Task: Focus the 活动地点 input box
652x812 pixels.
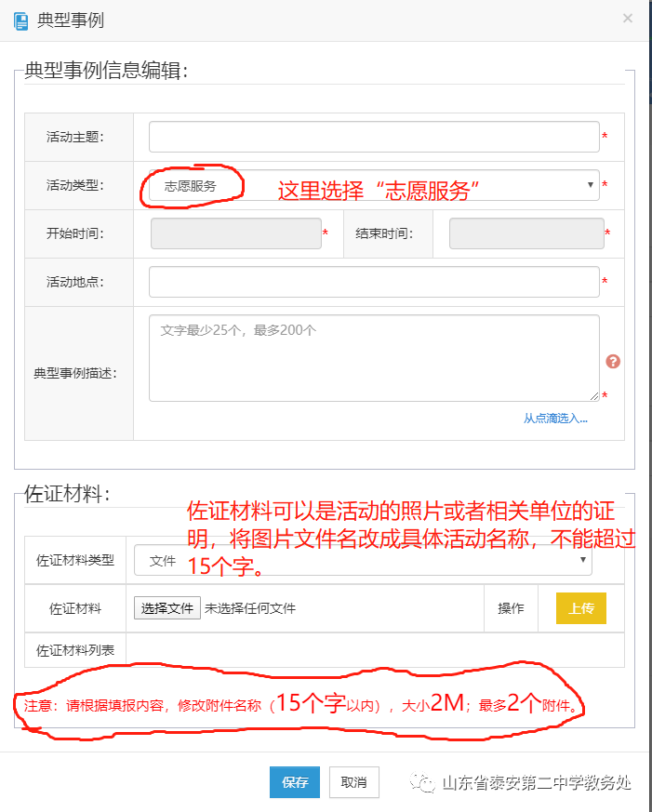Action: click(x=374, y=282)
